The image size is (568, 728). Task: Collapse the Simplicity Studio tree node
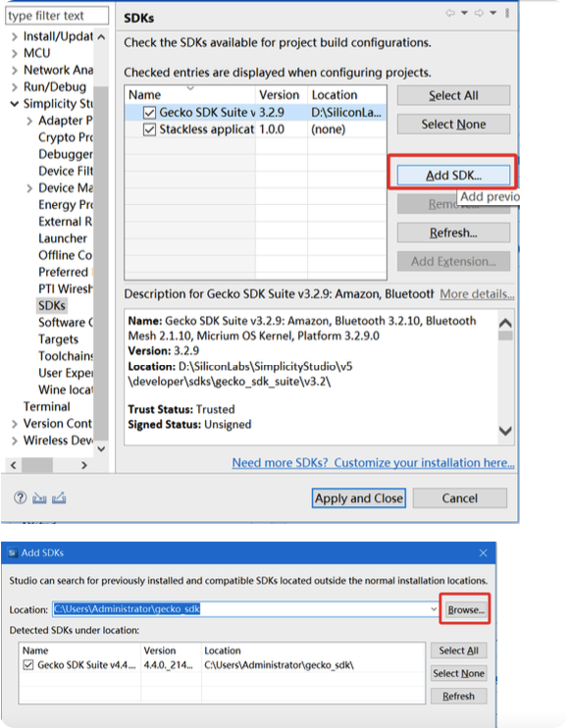tap(15, 104)
